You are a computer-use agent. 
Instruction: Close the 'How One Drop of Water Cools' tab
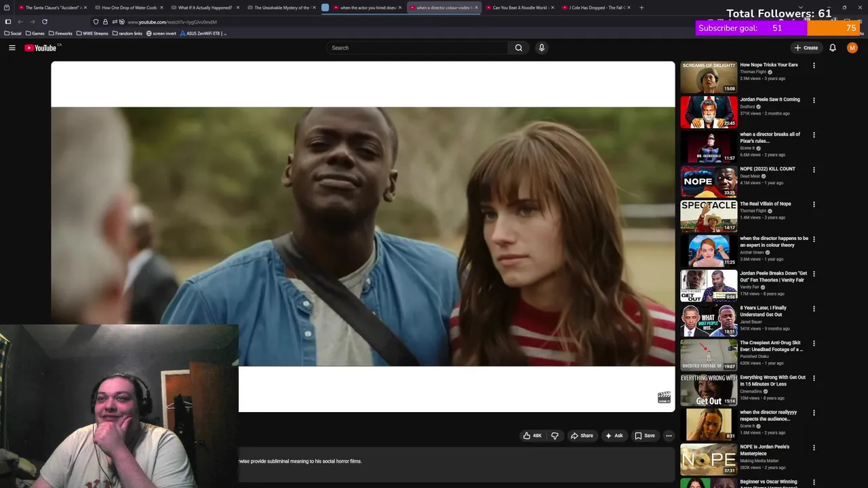(x=161, y=7)
